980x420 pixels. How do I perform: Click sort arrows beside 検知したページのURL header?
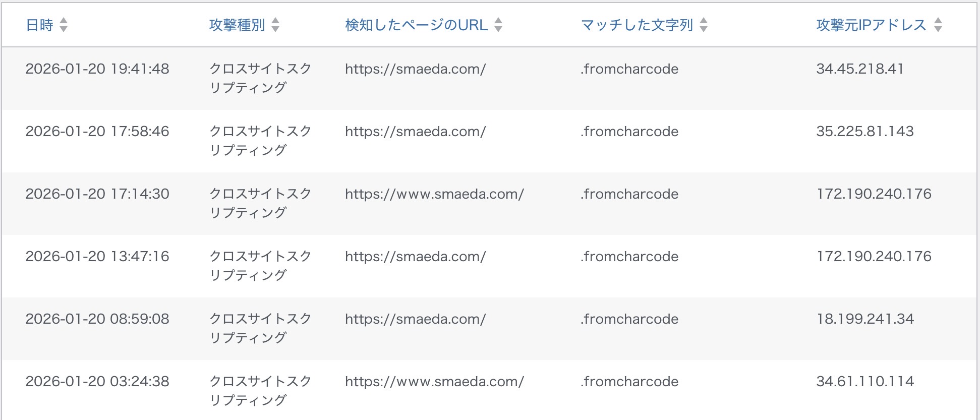point(498,25)
